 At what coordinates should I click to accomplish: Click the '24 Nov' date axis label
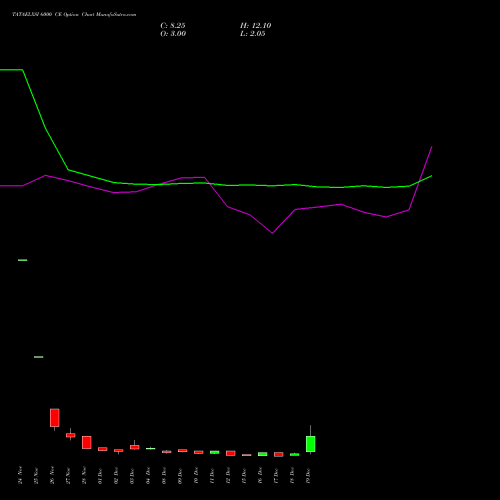tap(20, 475)
